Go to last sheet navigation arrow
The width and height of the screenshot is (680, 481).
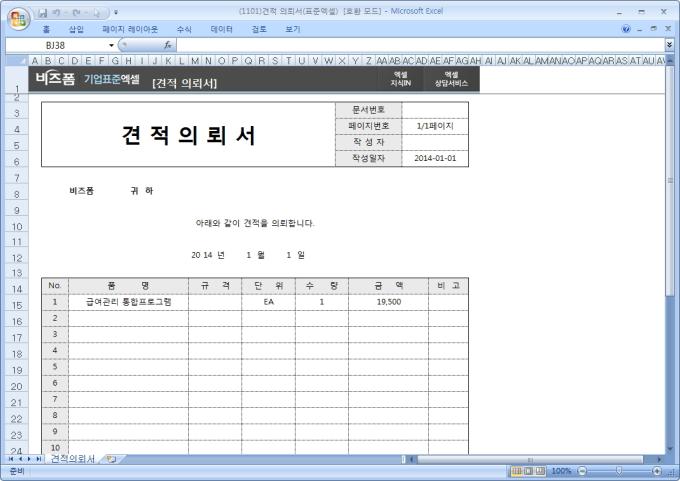38,459
